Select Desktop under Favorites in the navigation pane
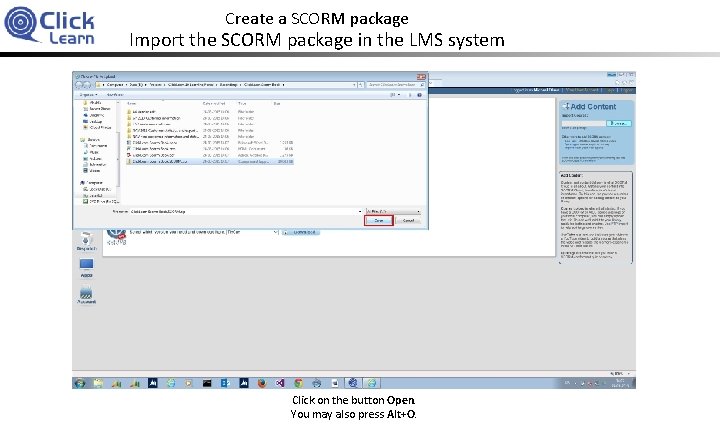The height and width of the screenshot is (437, 720). (x=92, y=121)
